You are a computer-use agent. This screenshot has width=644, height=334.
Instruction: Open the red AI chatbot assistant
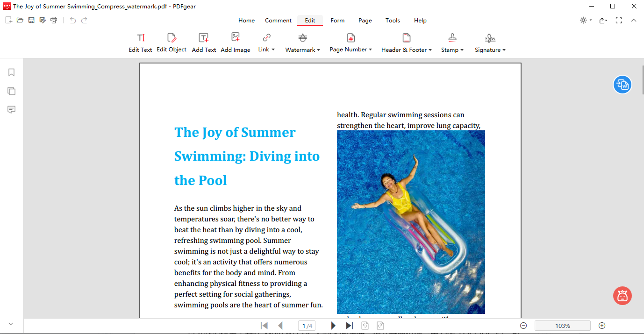[x=622, y=296]
